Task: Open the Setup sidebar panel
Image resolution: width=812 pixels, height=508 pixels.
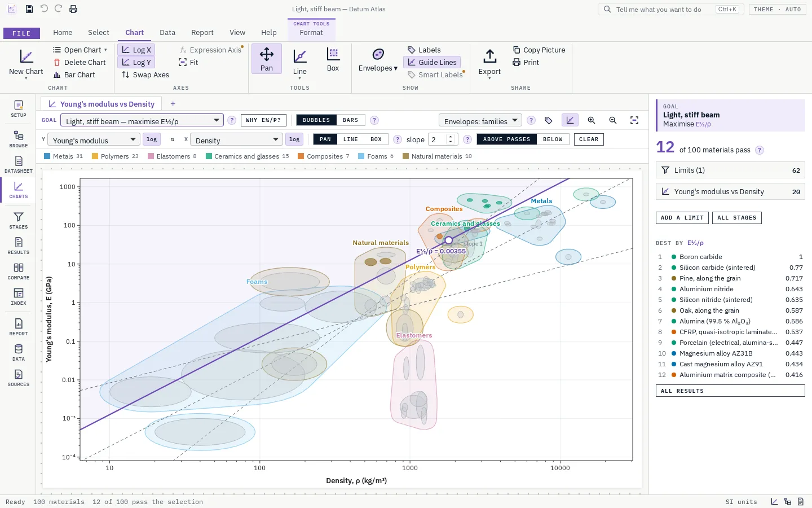Action: tap(19, 108)
